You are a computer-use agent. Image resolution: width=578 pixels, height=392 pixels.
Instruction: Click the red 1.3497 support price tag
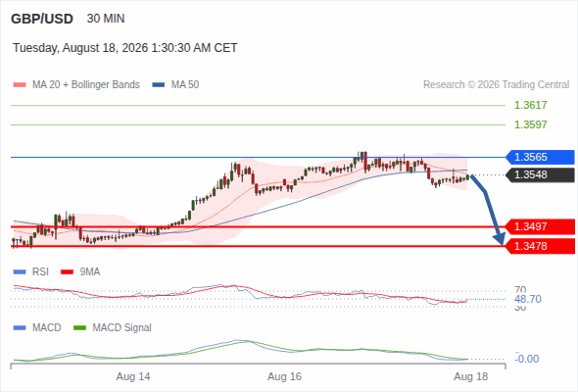pos(540,226)
